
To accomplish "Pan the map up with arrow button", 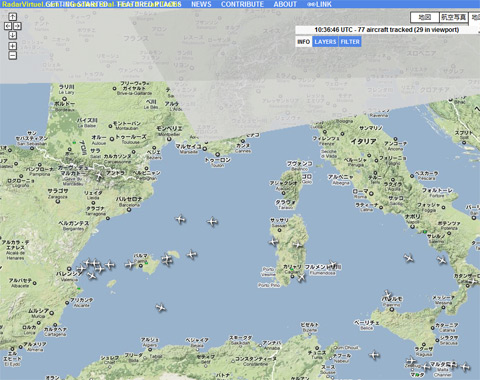I will click(12, 16).
